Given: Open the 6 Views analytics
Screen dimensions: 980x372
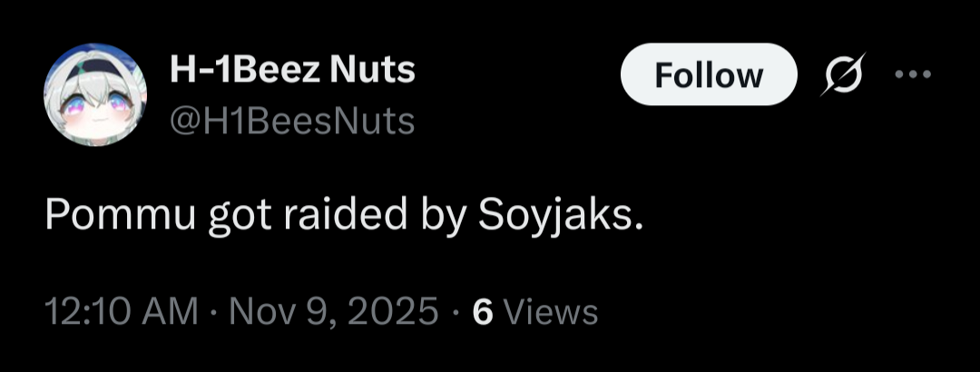Looking at the screenshot, I should click(536, 311).
